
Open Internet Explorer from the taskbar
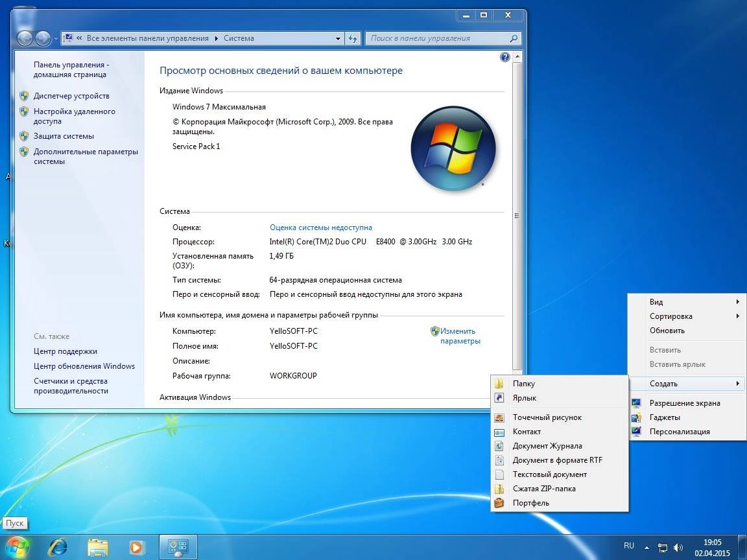click(x=58, y=548)
